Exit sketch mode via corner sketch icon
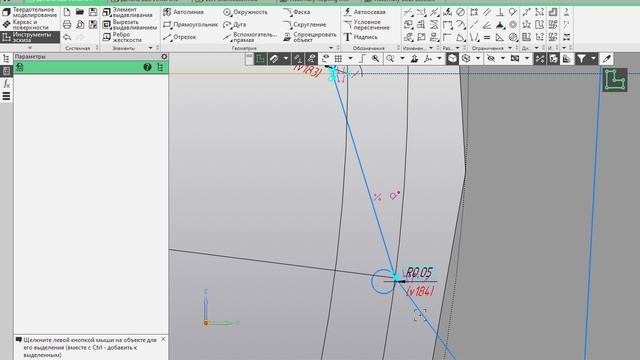Viewport: 640px width, 360px height. (x=615, y=80)
